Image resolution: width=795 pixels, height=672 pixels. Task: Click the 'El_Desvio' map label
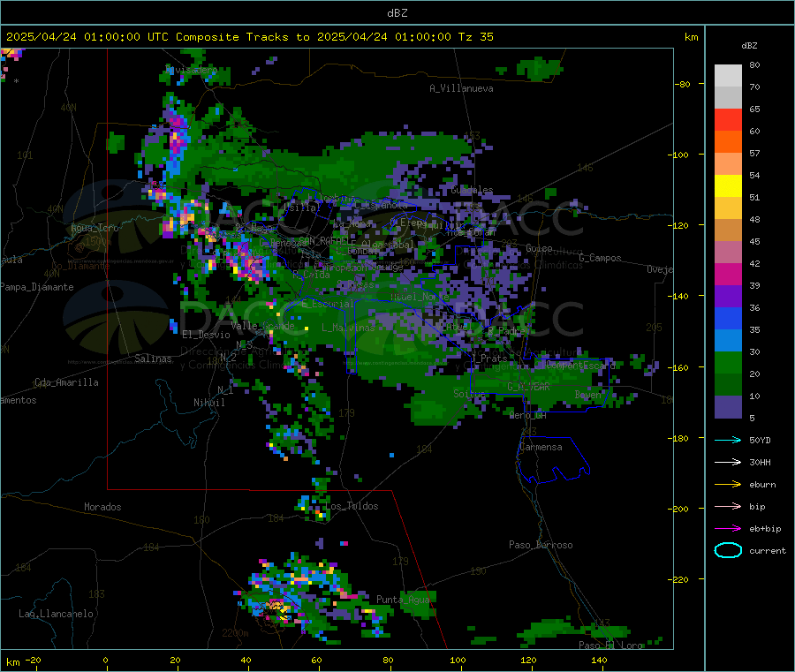207,335
